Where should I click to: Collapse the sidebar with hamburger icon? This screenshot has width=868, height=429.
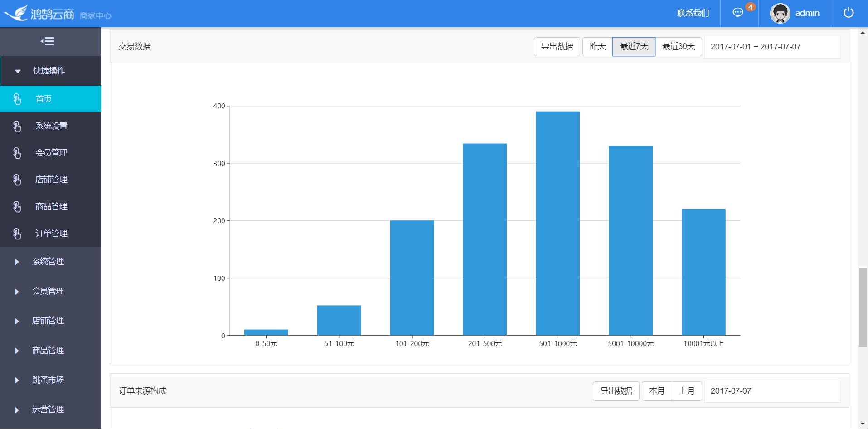click(48, 41)
